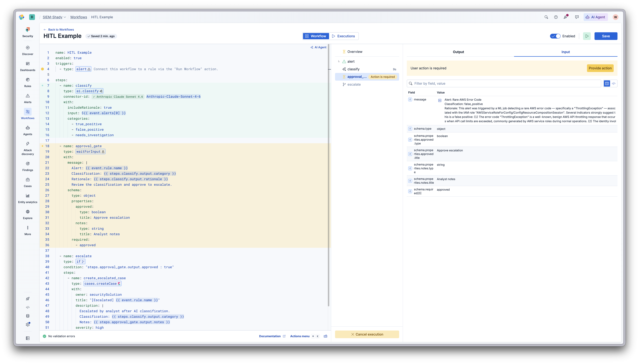Open Agents from the sidebar

(28, 130)
